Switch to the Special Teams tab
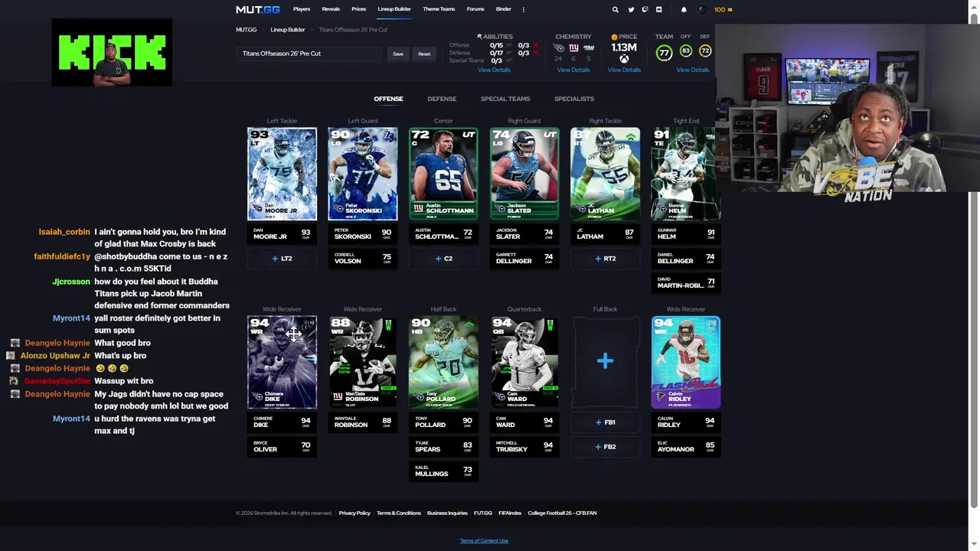This screenshot has width=980, height=551. coord(505,99)
